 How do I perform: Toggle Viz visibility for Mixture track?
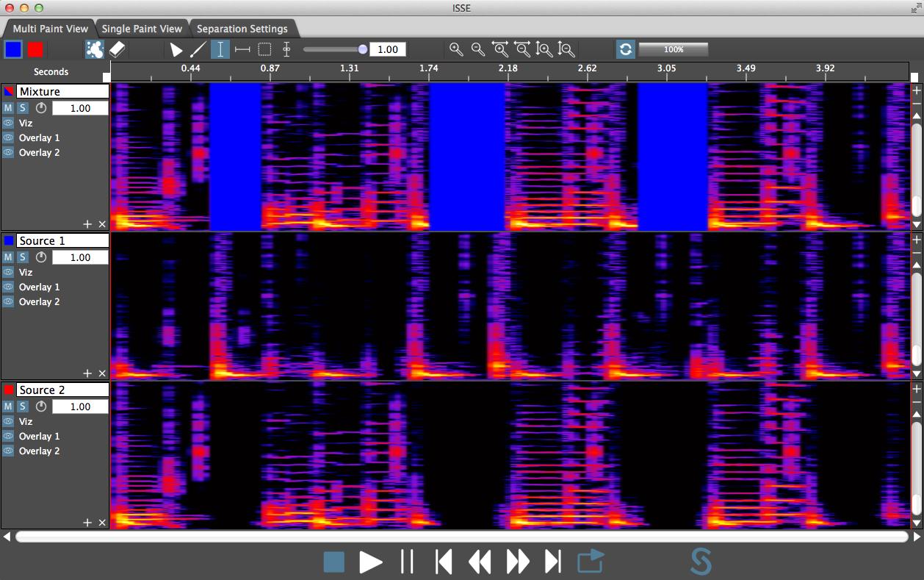pyautogui.click(x=8, y=123)
